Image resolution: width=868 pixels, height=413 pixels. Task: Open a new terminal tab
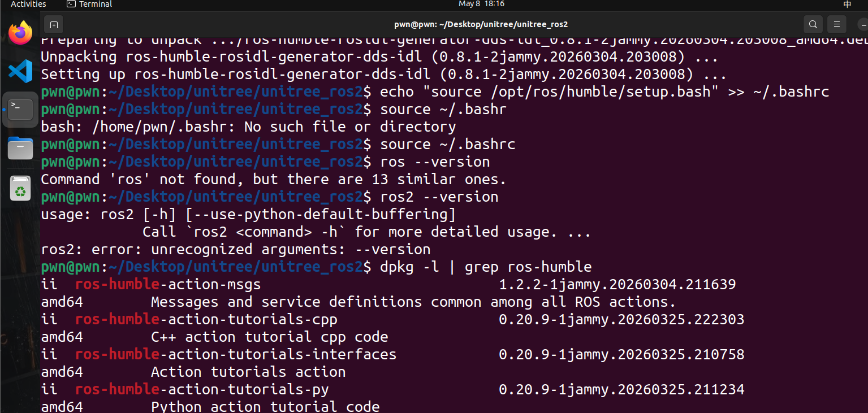point(54,24)
